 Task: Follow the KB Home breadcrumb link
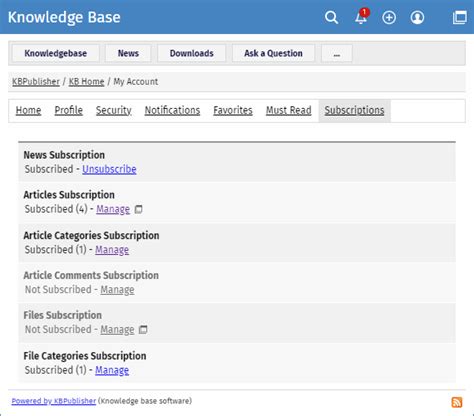(86, 82)
